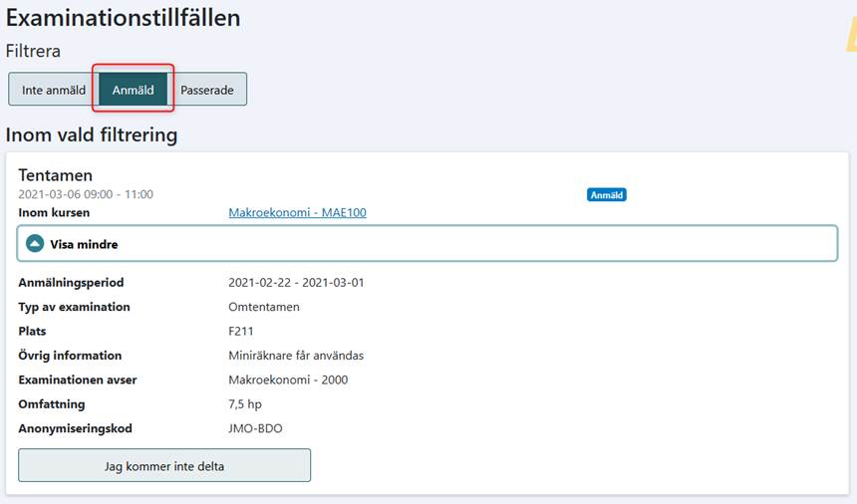The width and height of the screenshot is (857, 504).
Task: Click the Examinationen avser label
Action: pyautogui.click(x=78, y=379)
